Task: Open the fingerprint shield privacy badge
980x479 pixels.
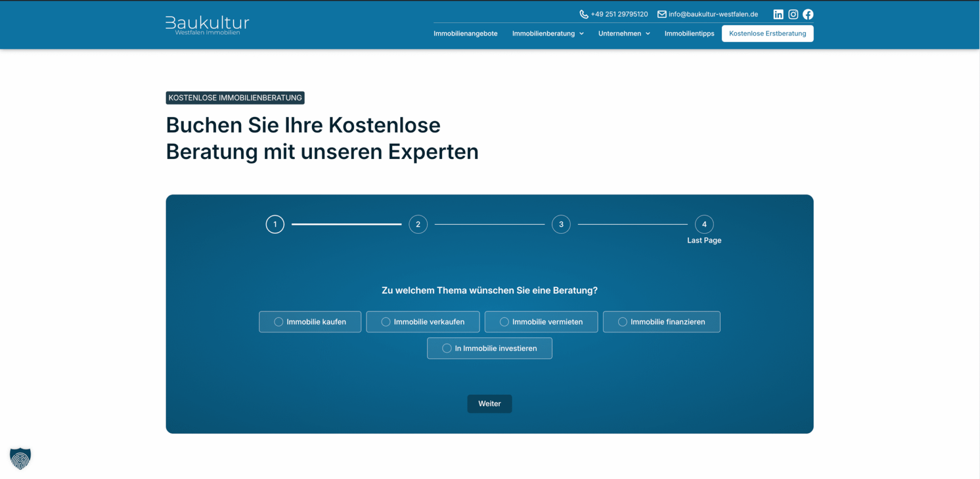Action: tap(20, 458)
